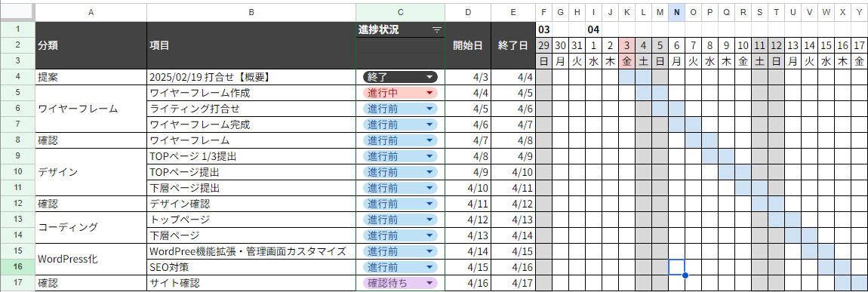This screenshot has height=292, width=868.
Task: Click the select-all corner box above row 1
Action: pyautogui.click(x=17, y=12)
